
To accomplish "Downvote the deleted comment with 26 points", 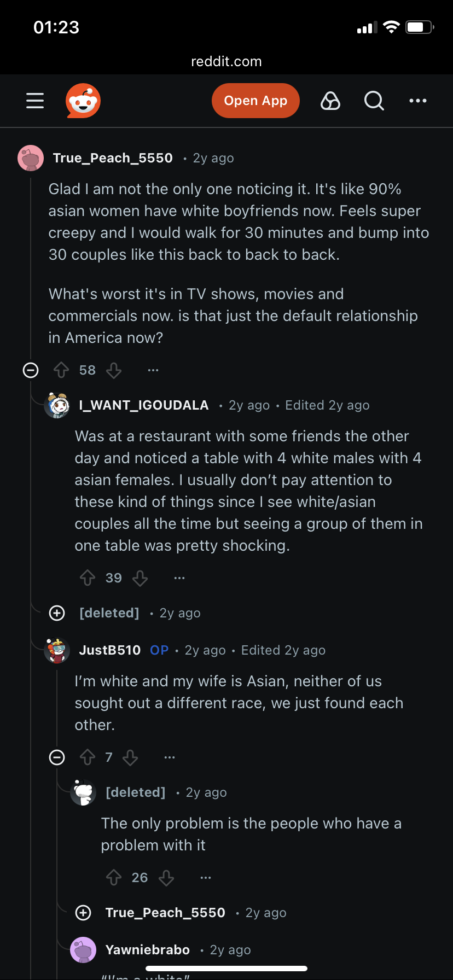I will click(166, 878).
